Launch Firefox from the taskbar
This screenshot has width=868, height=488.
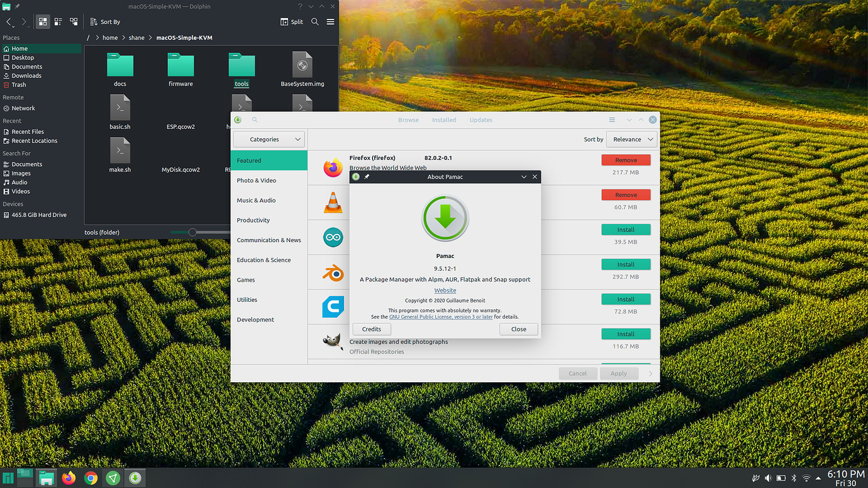click(x=69, y=478)
